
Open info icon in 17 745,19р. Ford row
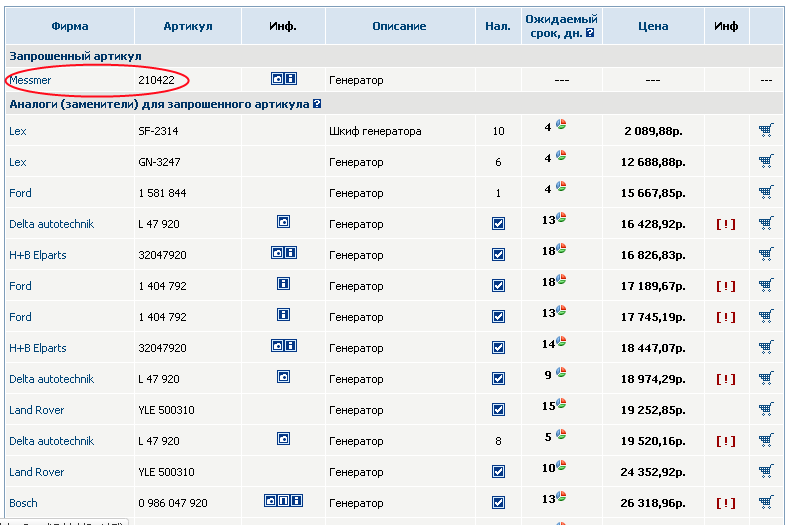tap(283, 314)
